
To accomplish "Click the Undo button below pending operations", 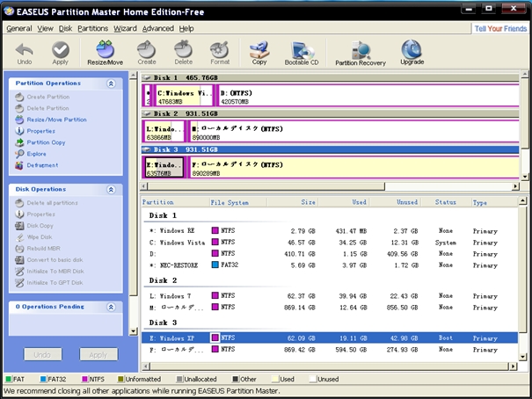I will (43, 354).
